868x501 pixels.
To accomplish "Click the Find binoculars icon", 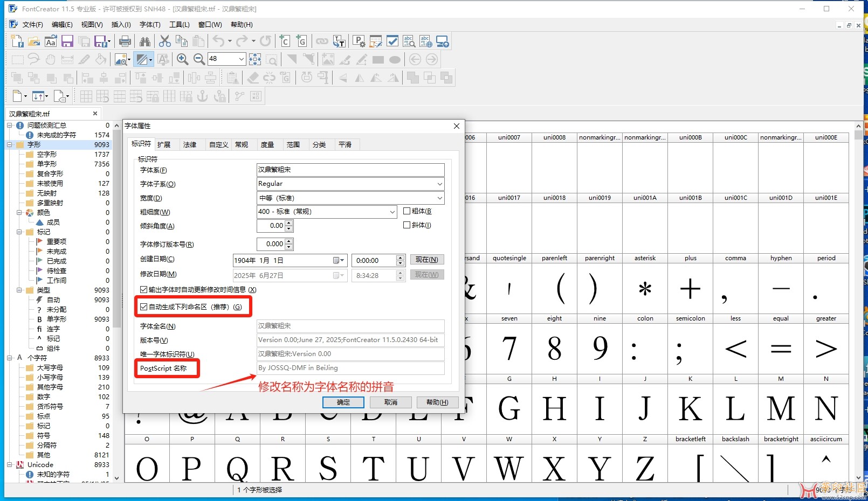I will [145, 41].
